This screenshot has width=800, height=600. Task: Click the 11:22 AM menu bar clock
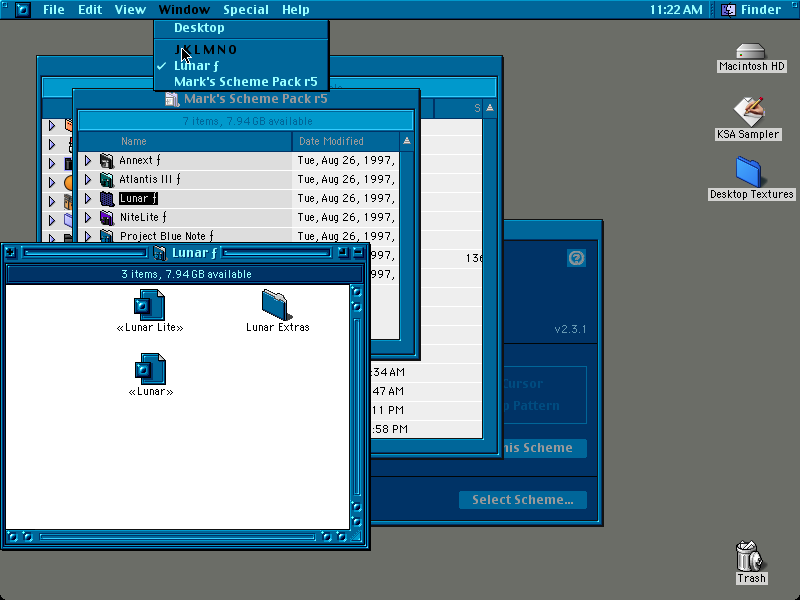[x=676, y=10]
